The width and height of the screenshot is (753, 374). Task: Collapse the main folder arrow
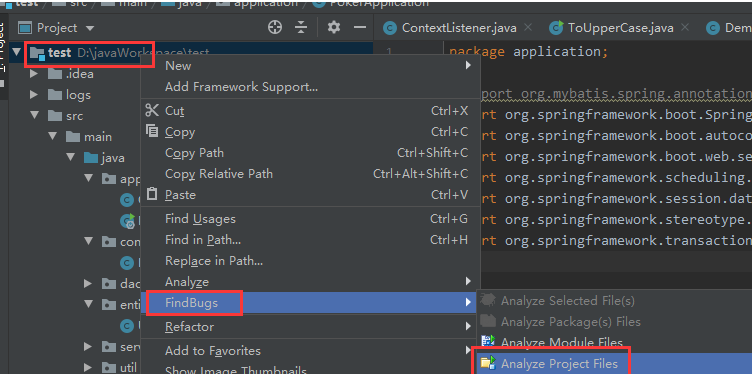[52, 136]
